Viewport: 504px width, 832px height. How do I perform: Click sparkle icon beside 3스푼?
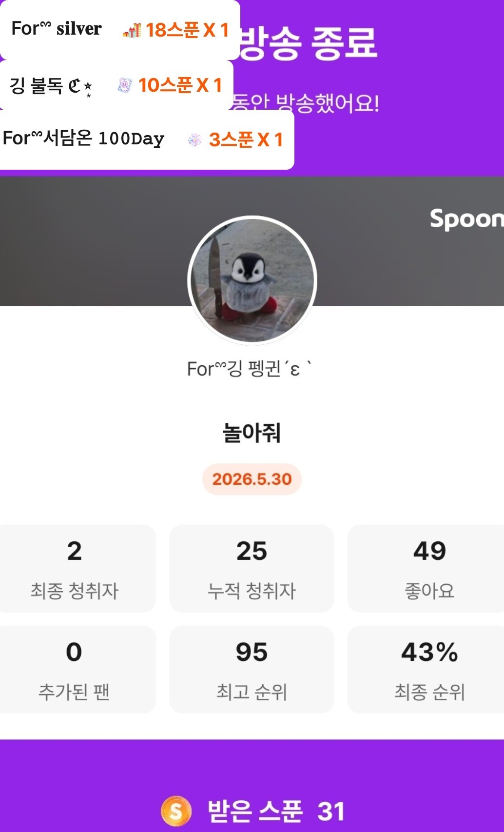pyautogui.click(x=194, y=140)
